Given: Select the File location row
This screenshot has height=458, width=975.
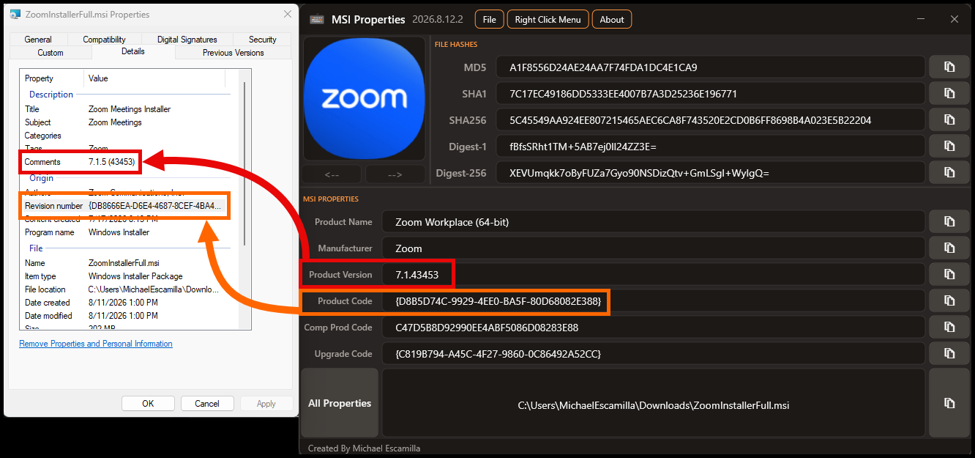Looking at the screenshot, I should [x=127, y=289].
